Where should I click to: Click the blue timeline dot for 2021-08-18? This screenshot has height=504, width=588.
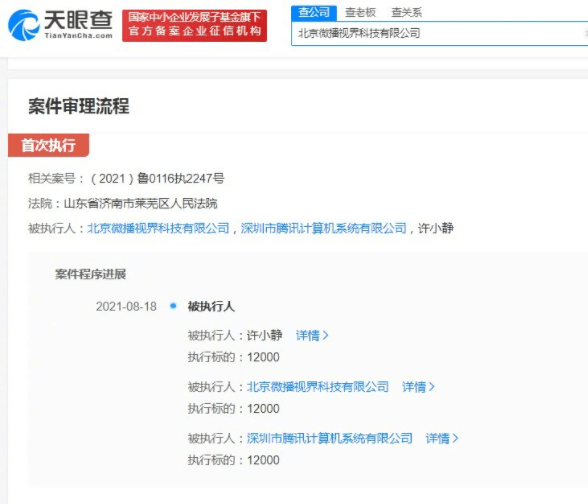173,306
